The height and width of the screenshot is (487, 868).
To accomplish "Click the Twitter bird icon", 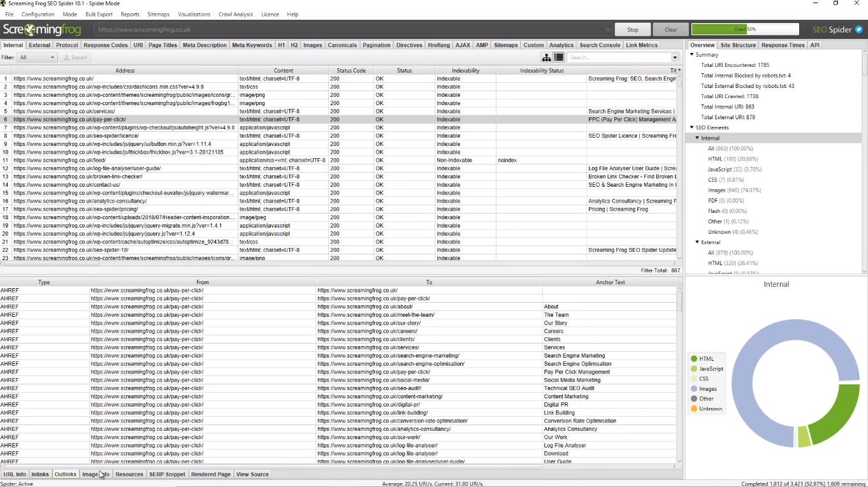I will (x=858, y=29).
